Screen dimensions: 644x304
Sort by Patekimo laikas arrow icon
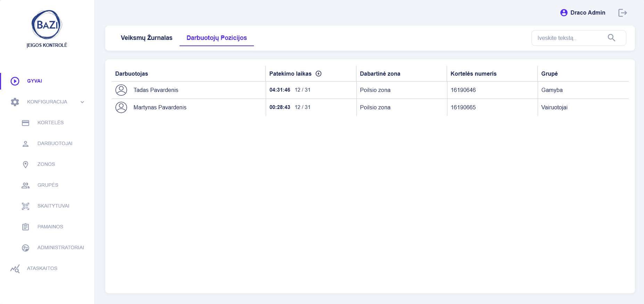[319, 74]
